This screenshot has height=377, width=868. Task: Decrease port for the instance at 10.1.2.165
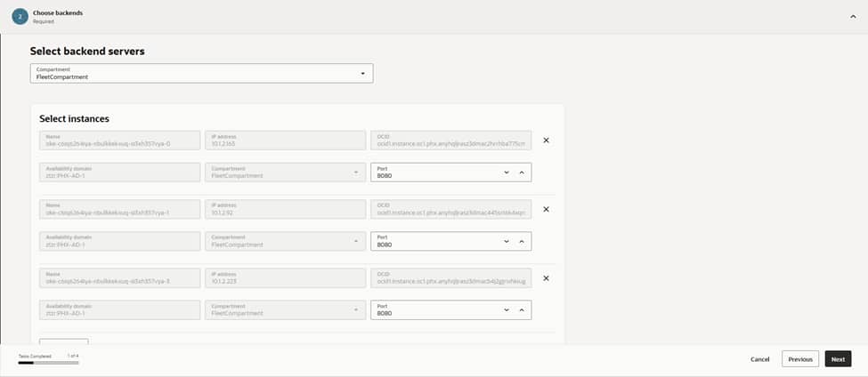click(506, 172)
